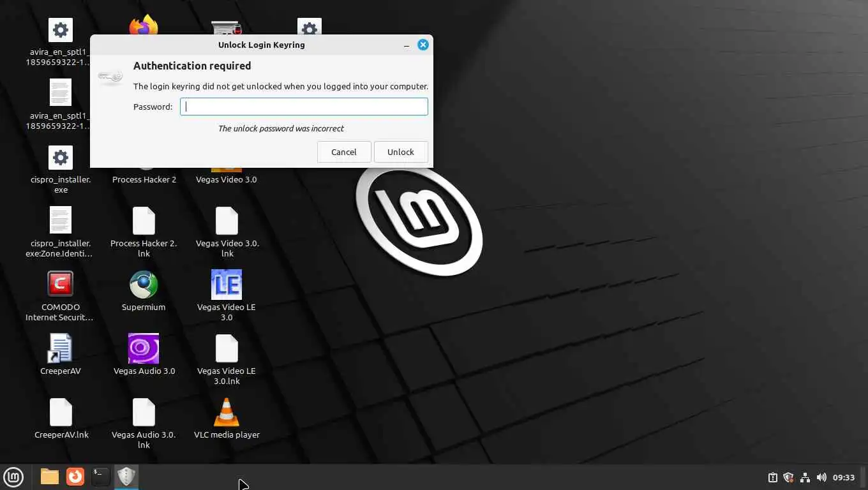Screen dimensions: 868x490
Task: Open the sound volume tray icon
Action: click(x=821, y=477)
